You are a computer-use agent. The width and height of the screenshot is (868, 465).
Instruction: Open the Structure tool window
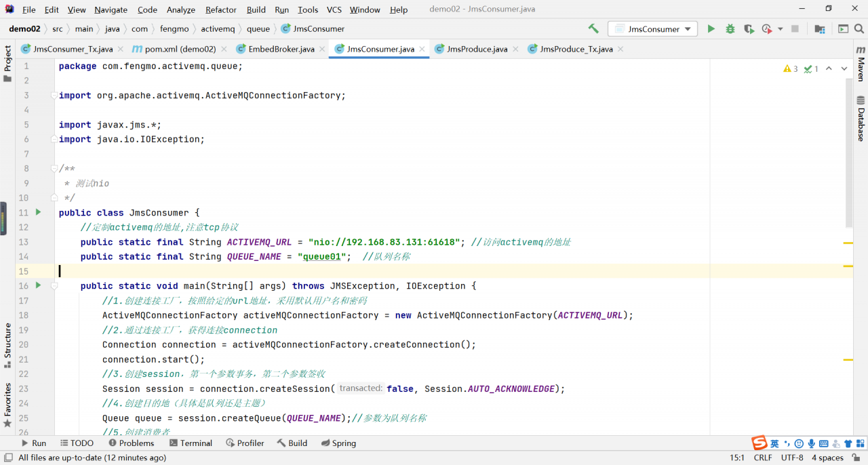(7, 346)
